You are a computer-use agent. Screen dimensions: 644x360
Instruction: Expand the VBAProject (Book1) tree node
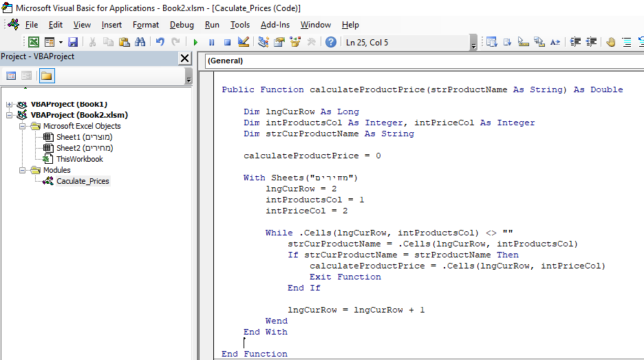pos(9,104)
